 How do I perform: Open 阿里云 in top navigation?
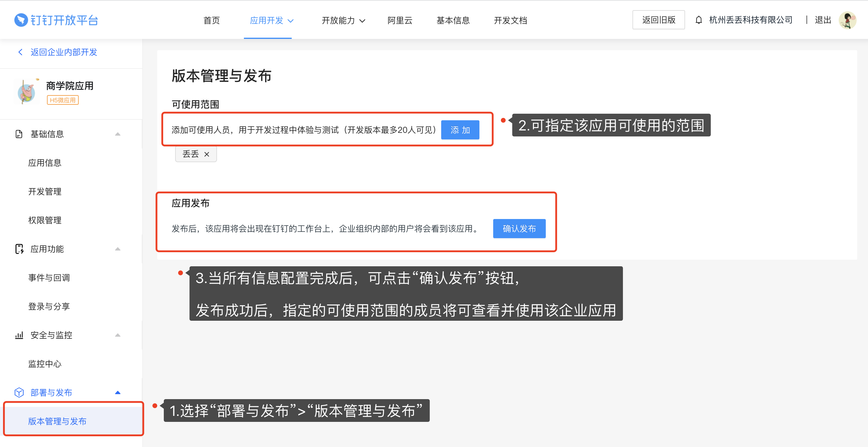click(x=400, y=20)
